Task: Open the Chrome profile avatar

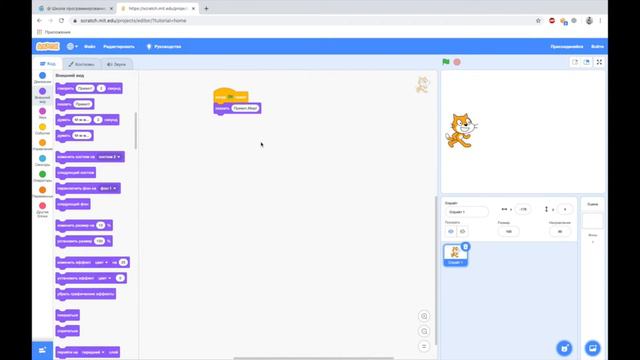Action: point(589,20)
